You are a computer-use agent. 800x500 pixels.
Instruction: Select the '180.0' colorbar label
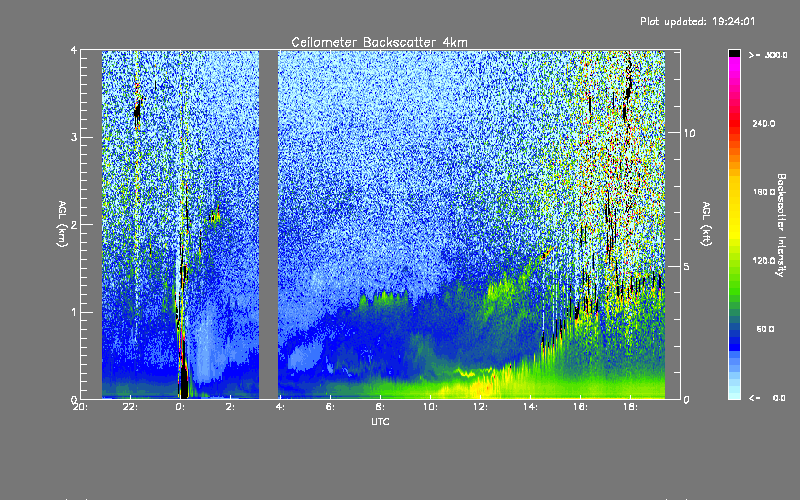[x=764, y=192]
